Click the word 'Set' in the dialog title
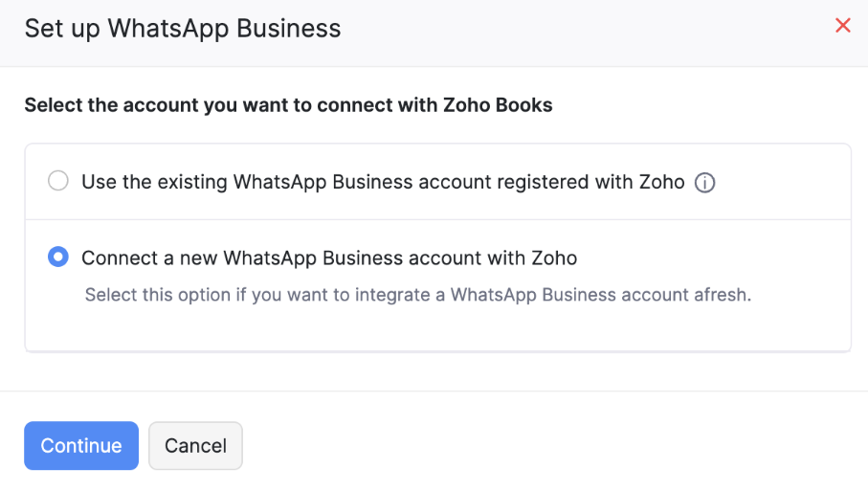The height and width of the screenshot is (492, 868). point(42,28)
